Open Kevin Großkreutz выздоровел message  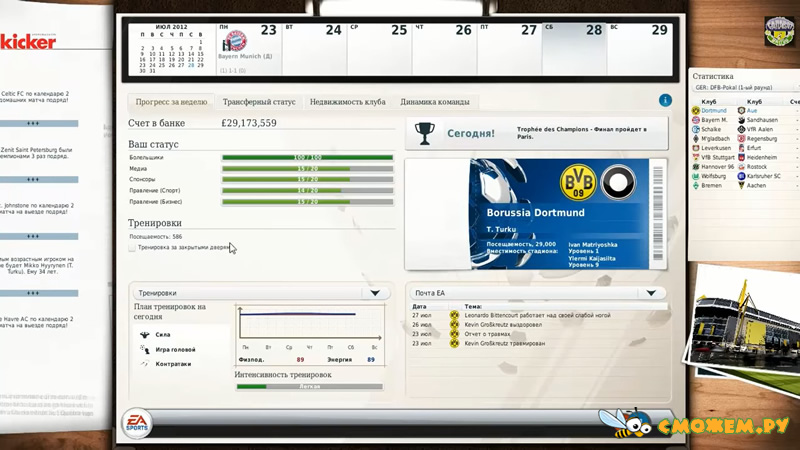pos(503,324)
